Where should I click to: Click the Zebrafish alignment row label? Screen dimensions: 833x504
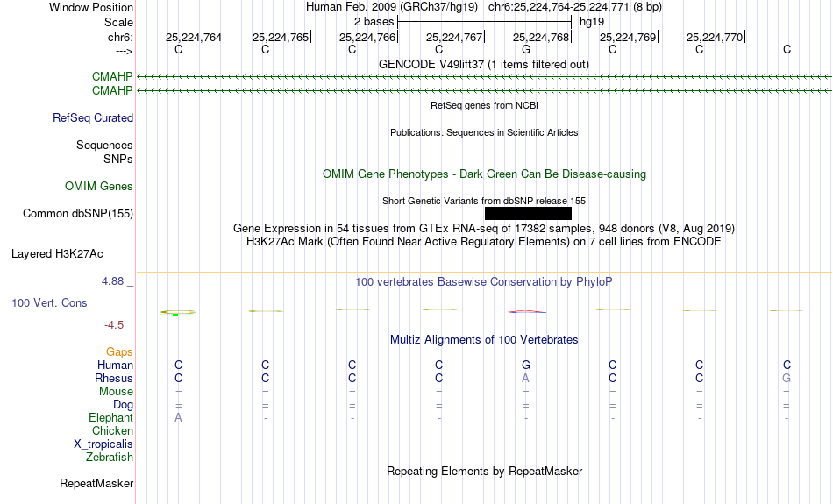click(110, 458)
